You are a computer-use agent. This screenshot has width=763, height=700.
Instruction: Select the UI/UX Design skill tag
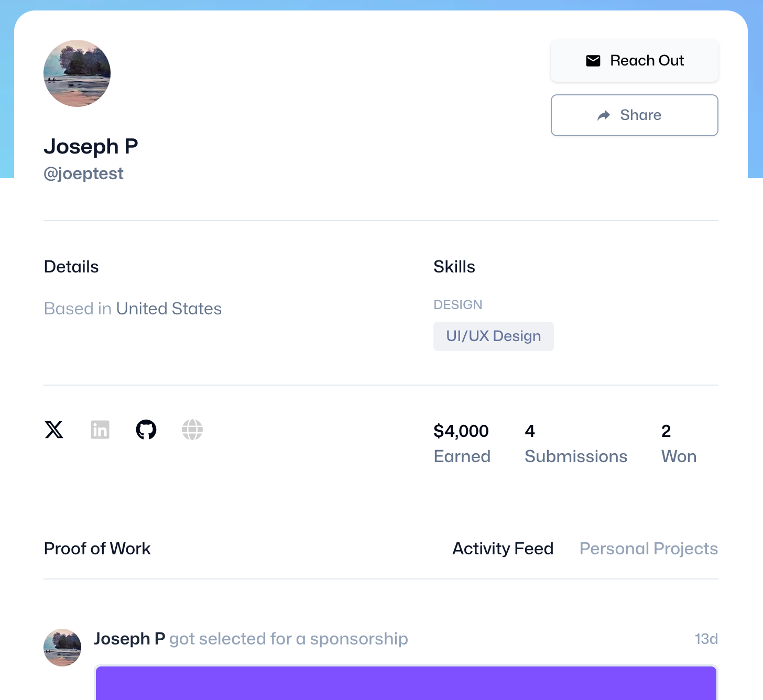(494, 336)
